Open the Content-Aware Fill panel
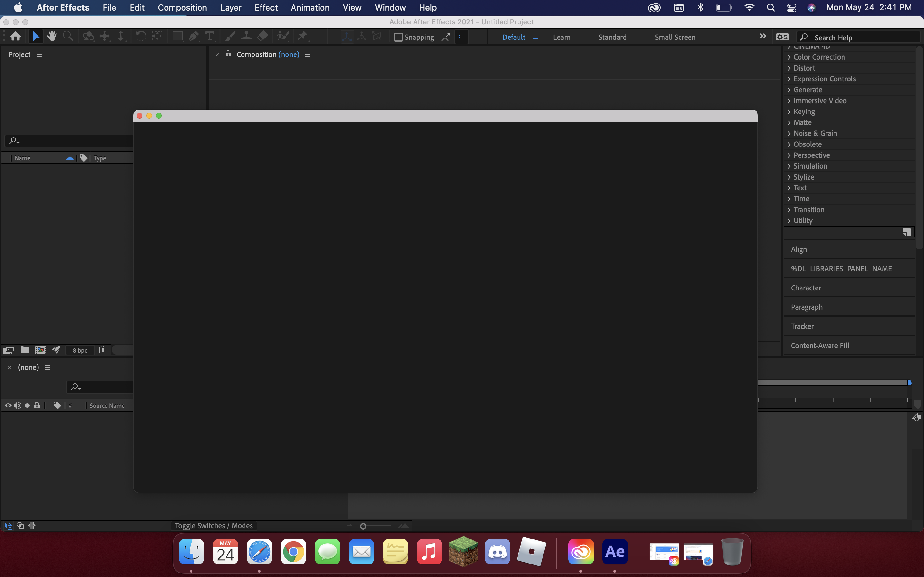Screen dimensions: 924x577 [x=820, y=345]
